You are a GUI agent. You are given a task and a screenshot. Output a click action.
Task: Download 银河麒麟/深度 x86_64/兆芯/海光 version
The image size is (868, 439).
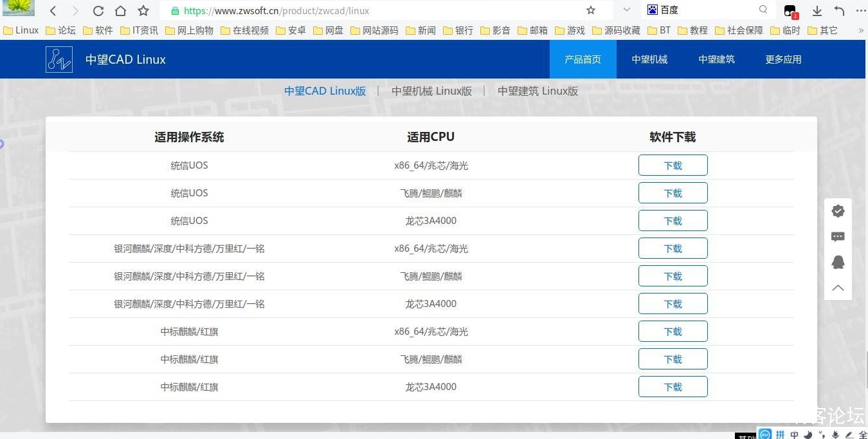coord(673,248)
